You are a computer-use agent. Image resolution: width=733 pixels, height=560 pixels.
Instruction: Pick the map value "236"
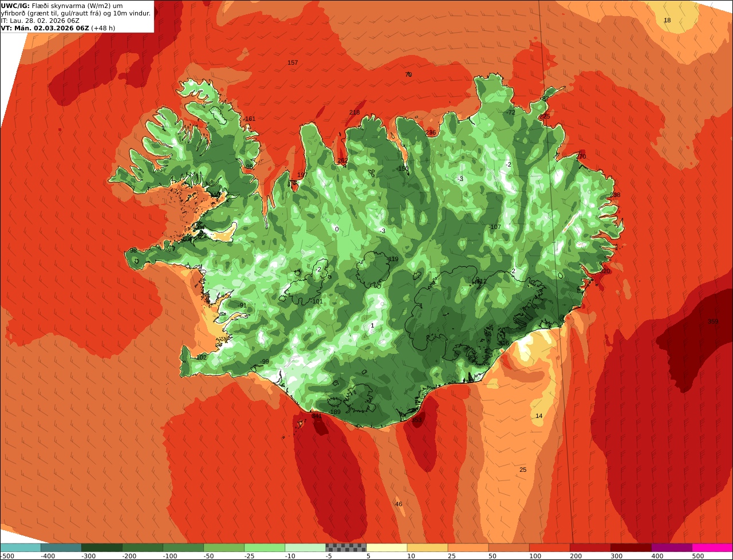tap(431, 132)
